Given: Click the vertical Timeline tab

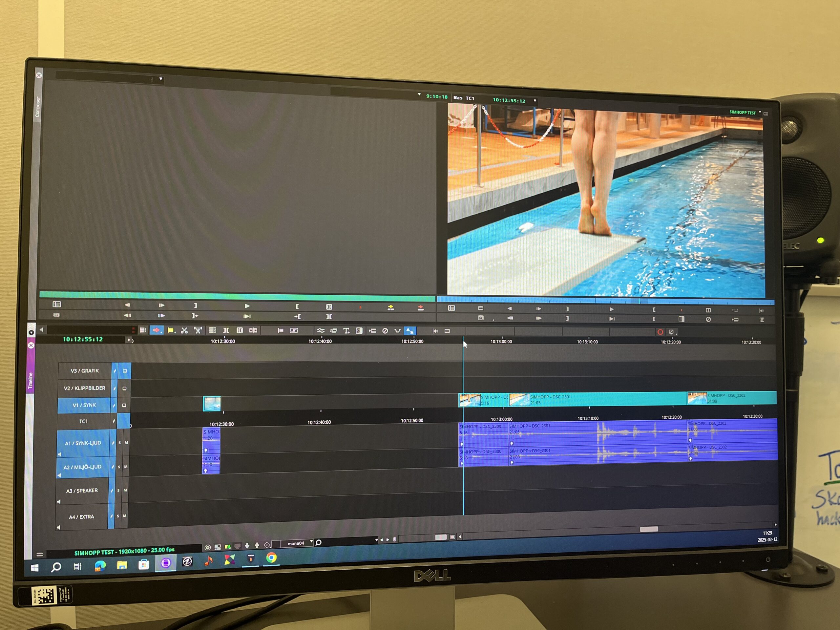Looking at the screenshot, I should pyautogui.click(x=31, y=381).
